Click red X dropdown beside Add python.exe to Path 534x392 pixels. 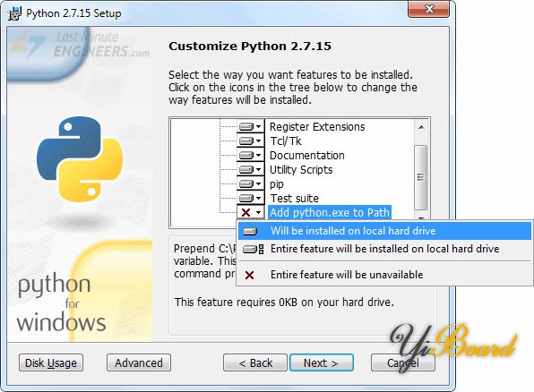[250, 212]
